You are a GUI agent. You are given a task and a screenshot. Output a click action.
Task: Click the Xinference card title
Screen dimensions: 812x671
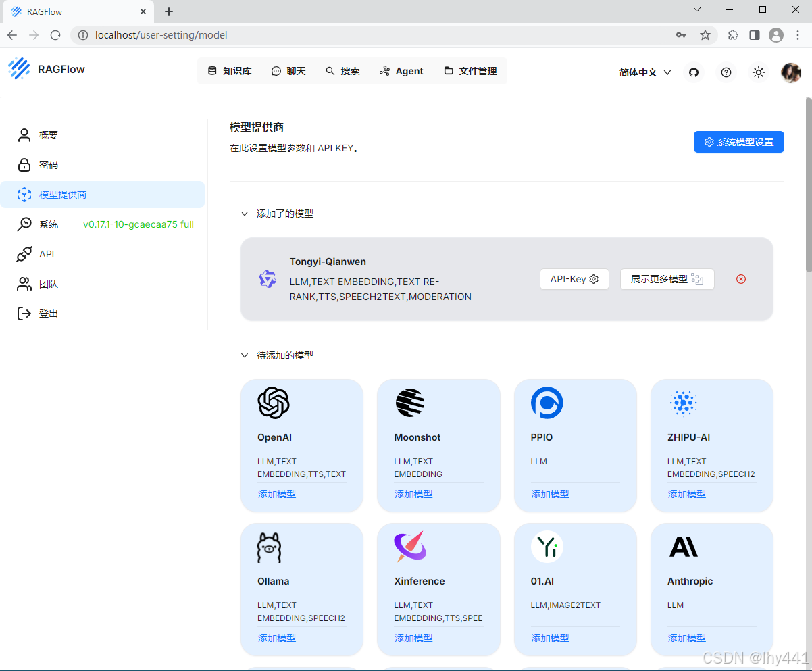pyautogui.click(x=420, y=581)
